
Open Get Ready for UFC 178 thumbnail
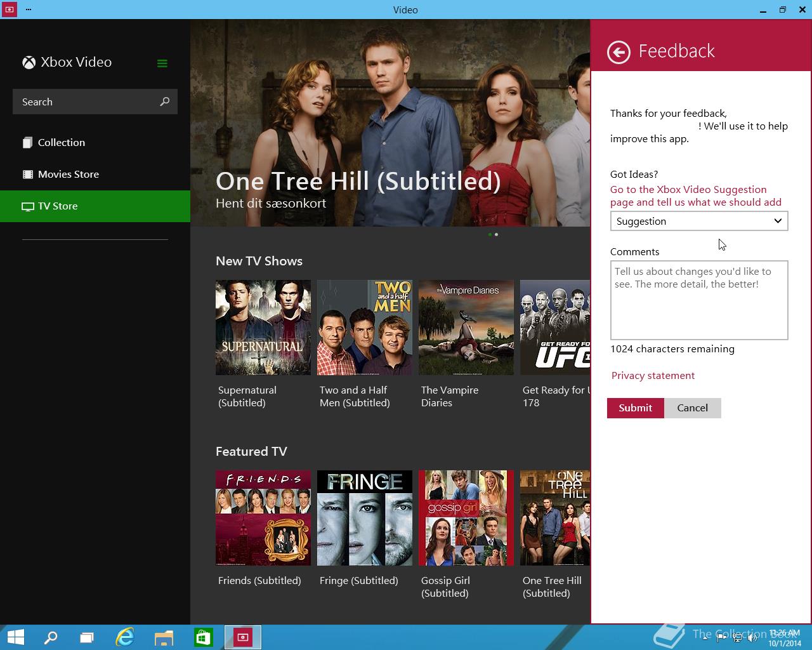pyautogui.click(x=555, y=328)
